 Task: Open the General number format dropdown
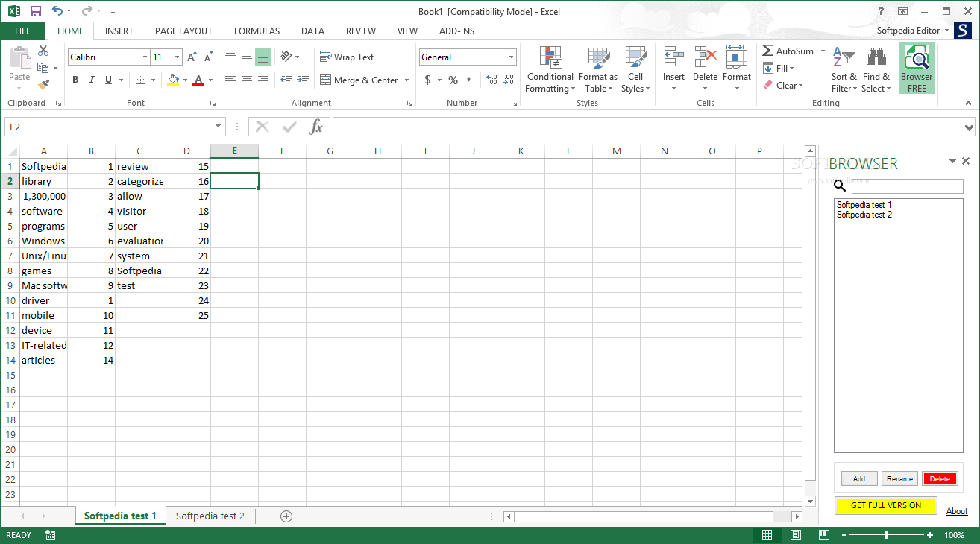coord(512,57)
